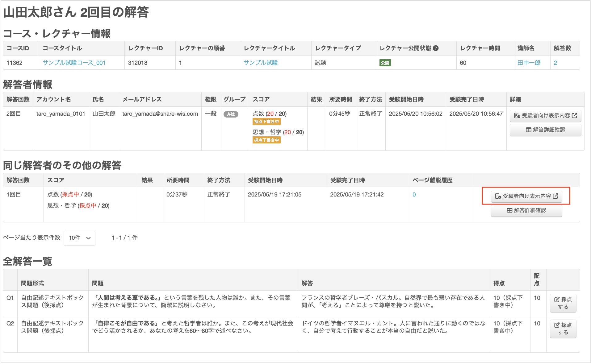Click the 採点下書き中 badge under 思想・哲学
This screenshot has width=591, height=364.
pyautogui.click(x=266, y=140)
